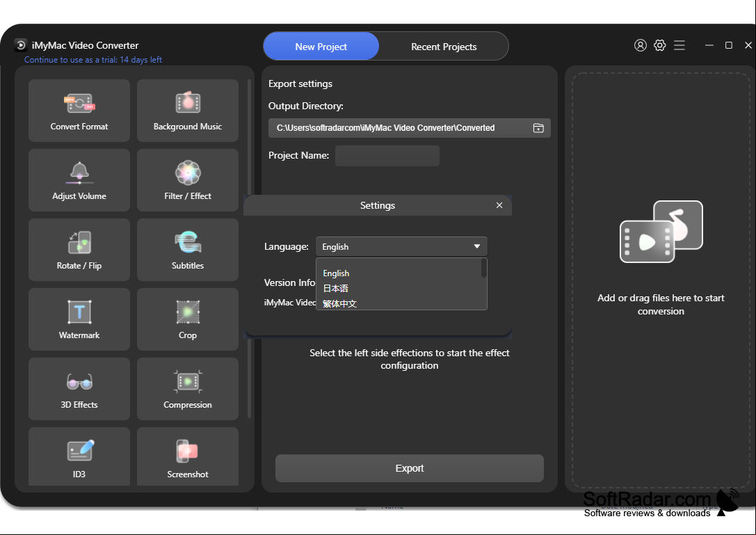The image size is (756, 535).
Task: Pick the Watermark tool
Action: (79, 319)
